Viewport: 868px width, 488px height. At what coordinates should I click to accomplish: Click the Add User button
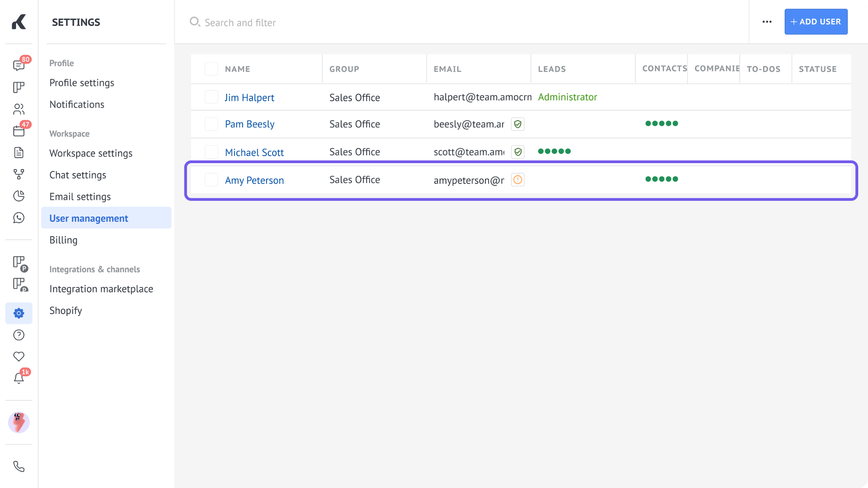point(816,22)
